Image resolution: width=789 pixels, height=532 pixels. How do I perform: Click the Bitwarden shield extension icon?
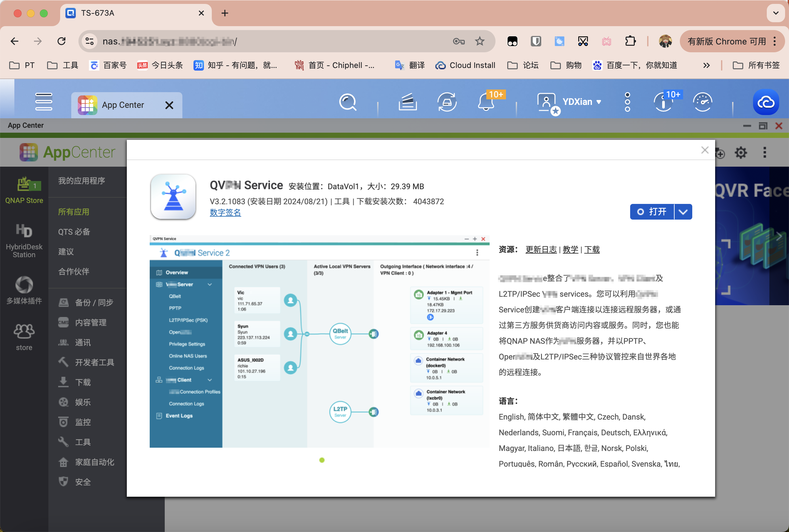536,42
